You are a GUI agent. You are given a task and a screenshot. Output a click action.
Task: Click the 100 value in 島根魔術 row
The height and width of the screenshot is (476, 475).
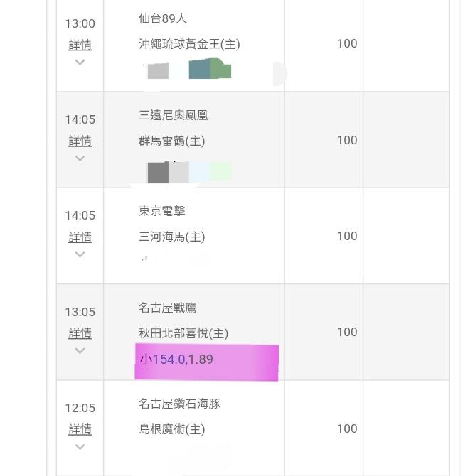347,429
